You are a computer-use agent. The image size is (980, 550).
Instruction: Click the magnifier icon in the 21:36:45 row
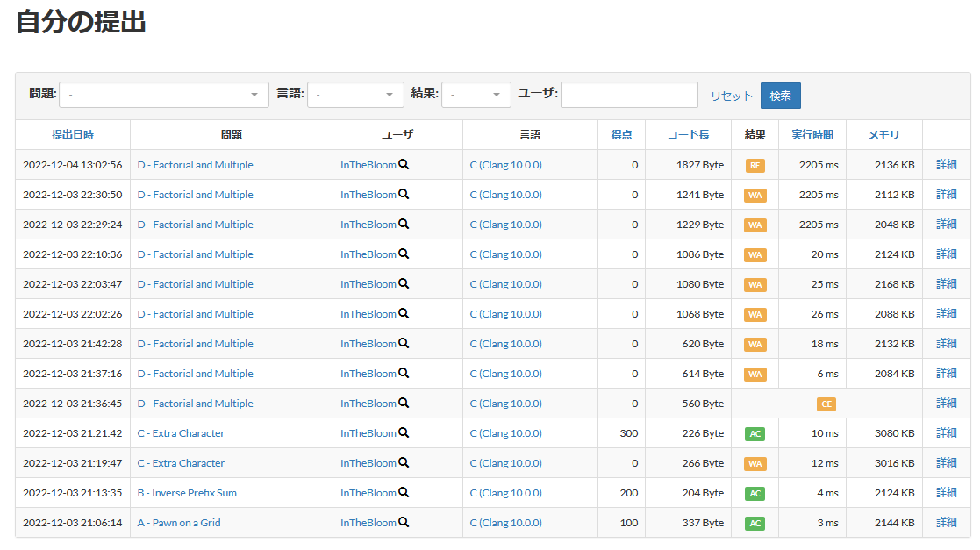(x=404, y=404)
